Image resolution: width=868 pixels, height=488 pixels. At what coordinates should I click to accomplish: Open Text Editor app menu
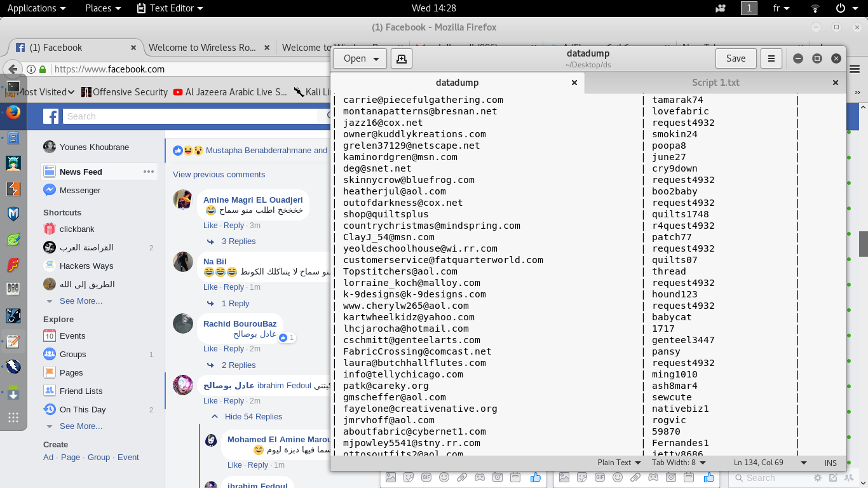coord(170,8)
